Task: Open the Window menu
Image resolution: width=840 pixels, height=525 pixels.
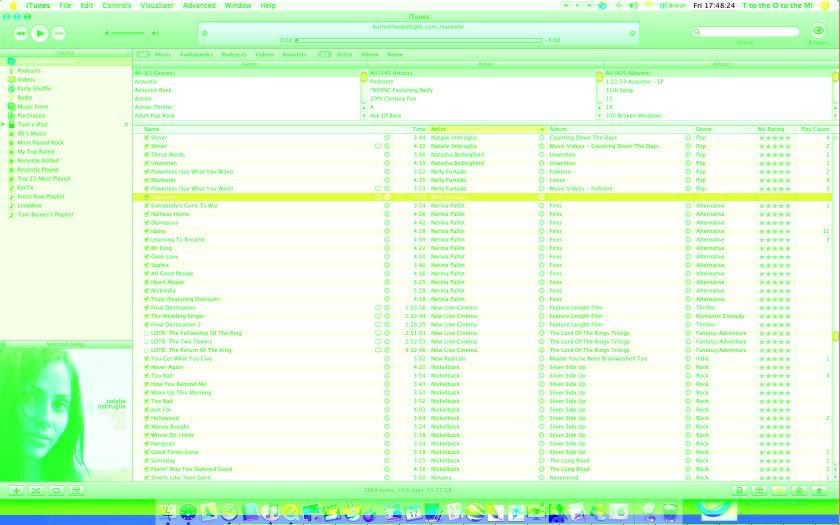Action: point(238,5)
